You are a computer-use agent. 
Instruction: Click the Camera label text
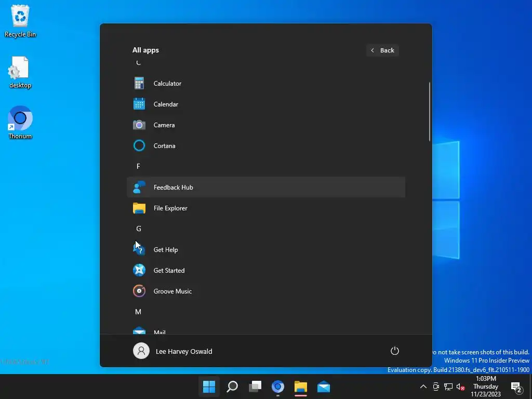(x=164, y=125)
